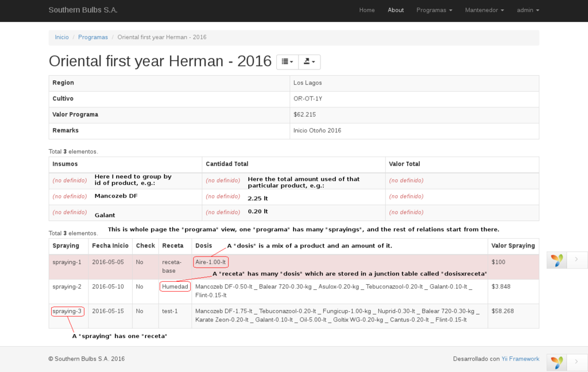
Task: Click the Inicio breadcrumb link
Action: coord(61,37)
